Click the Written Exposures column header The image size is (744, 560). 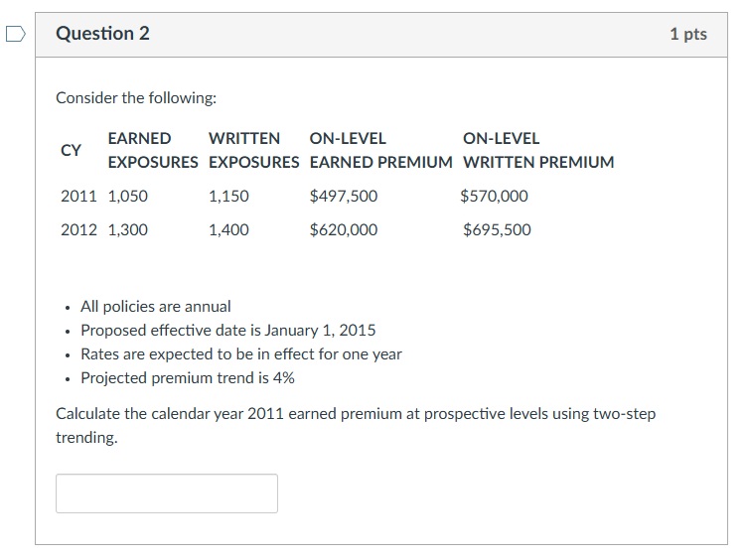(253, 150)
